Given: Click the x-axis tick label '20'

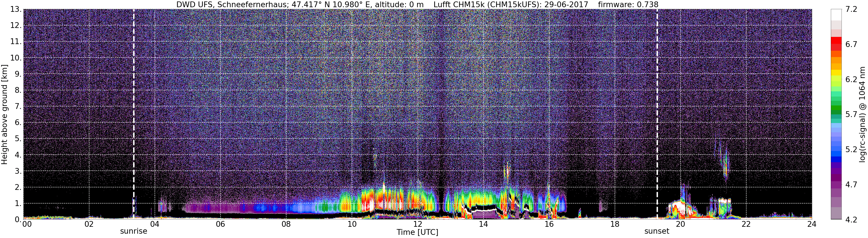Looking at the screenshot, I should pyautogui.click(x=680, y=224).
